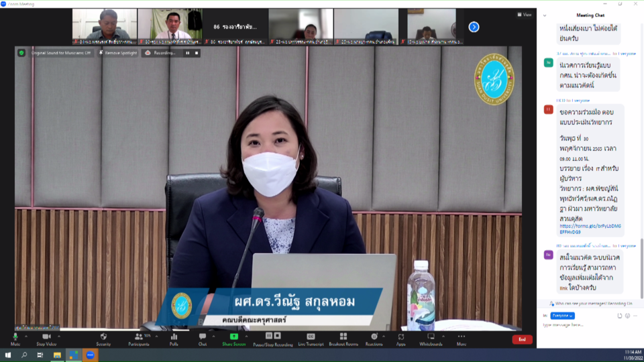Collapse the Meeting Chat panel chevron
The image size is (644, 362).
pyautogui.click(x=545, y=15)
